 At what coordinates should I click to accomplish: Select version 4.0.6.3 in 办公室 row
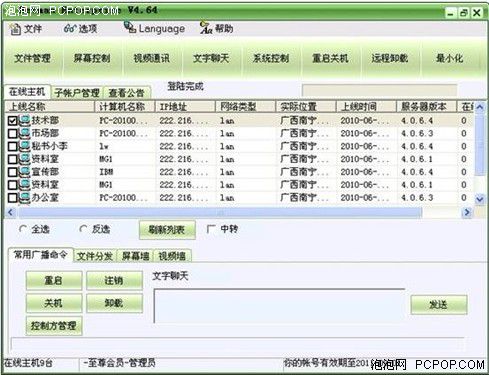417,198
